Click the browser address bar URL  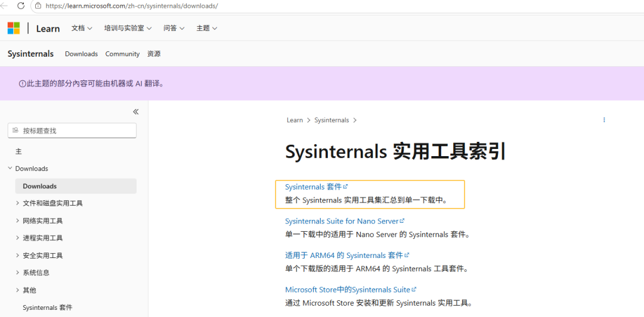click(x=132, y=6)
